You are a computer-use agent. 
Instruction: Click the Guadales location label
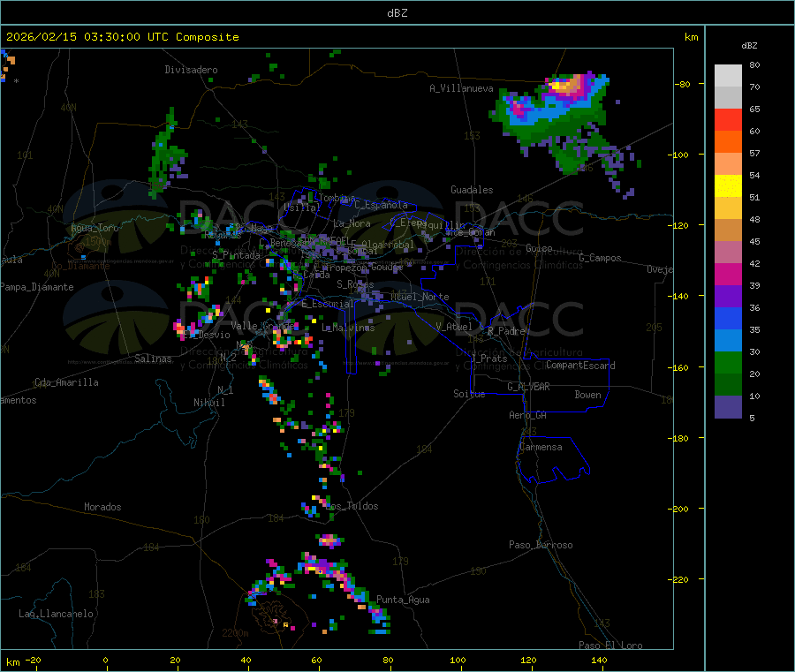click(x=472, y=190)
